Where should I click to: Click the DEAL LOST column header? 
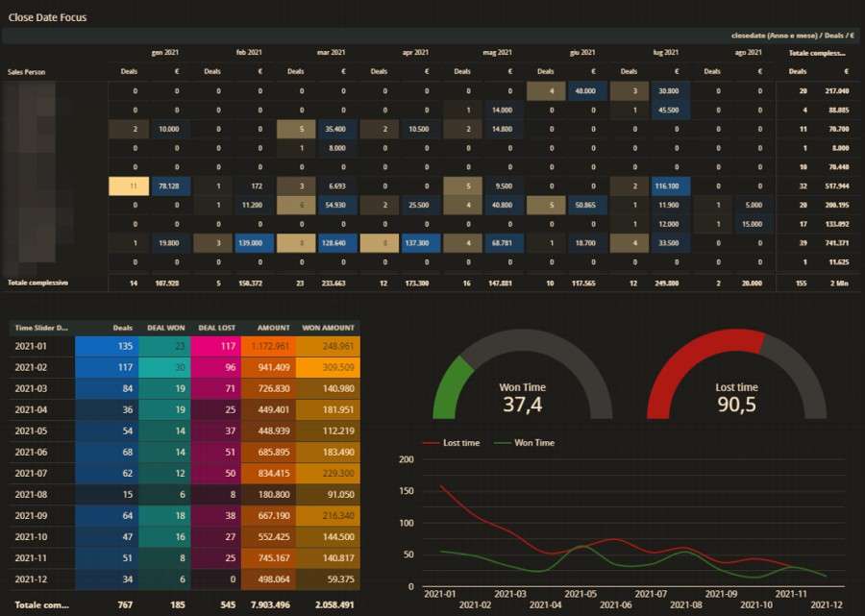pyautogui.click(x=216, y=328)
